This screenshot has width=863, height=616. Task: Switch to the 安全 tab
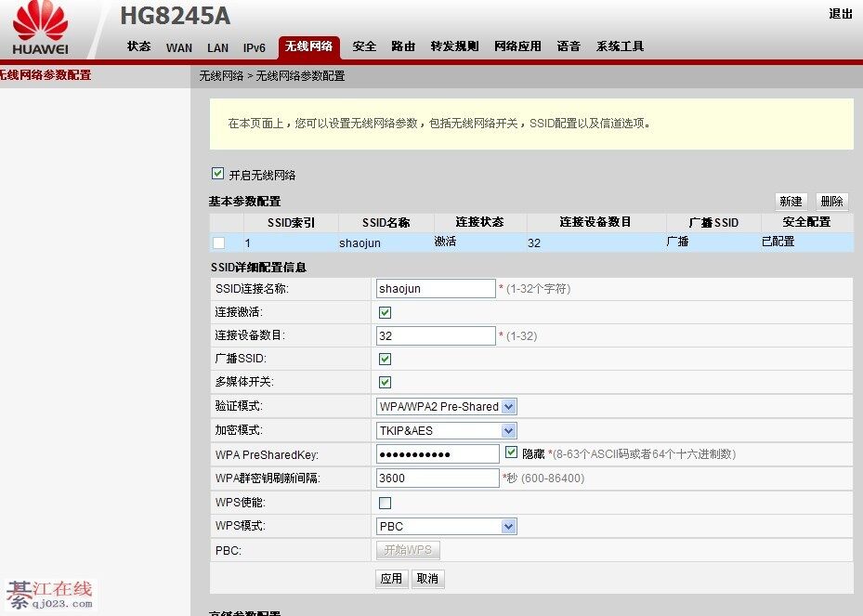tap(364, 46)
